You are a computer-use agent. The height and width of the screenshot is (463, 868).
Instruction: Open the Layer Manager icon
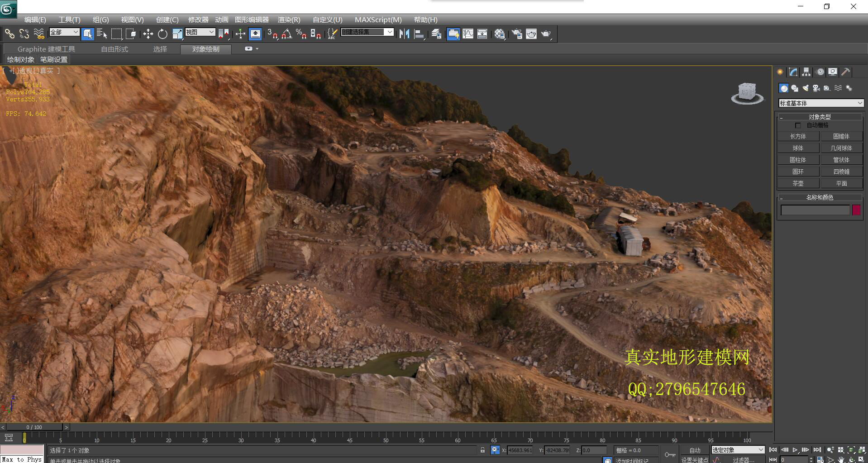[436, 33]
